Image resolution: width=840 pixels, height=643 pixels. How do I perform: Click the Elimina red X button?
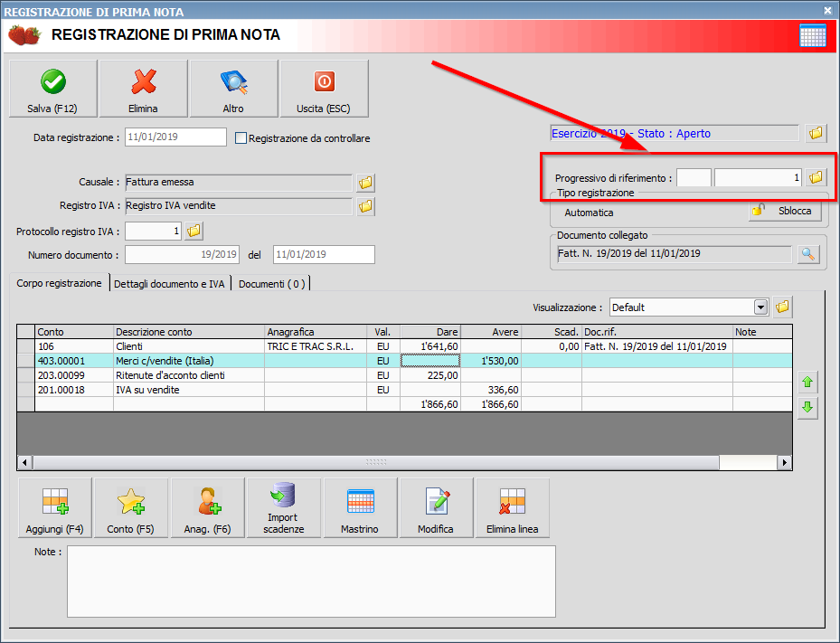click(143, 89)
